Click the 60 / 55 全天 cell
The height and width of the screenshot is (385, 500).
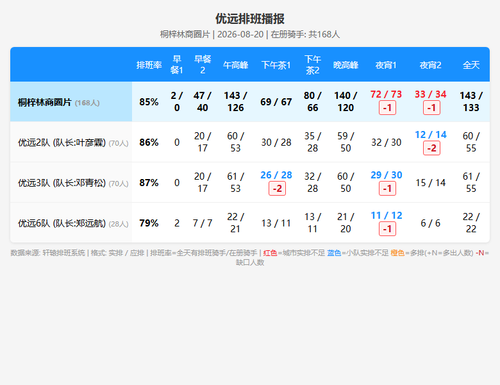[471, 142]
